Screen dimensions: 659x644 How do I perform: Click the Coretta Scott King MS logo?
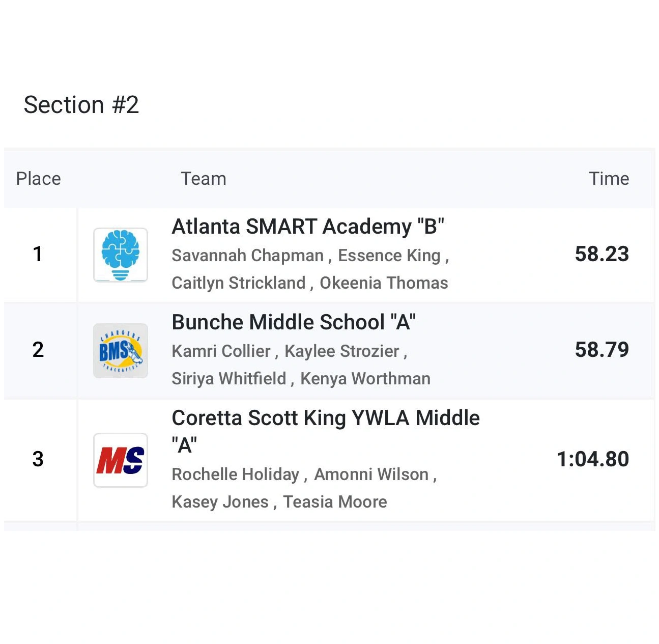coord(121,460)
